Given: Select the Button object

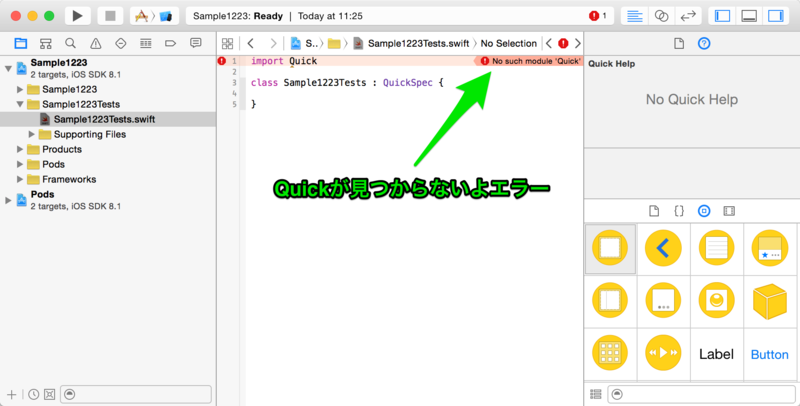Looking at the screenshot, I should tap(770, 354).
